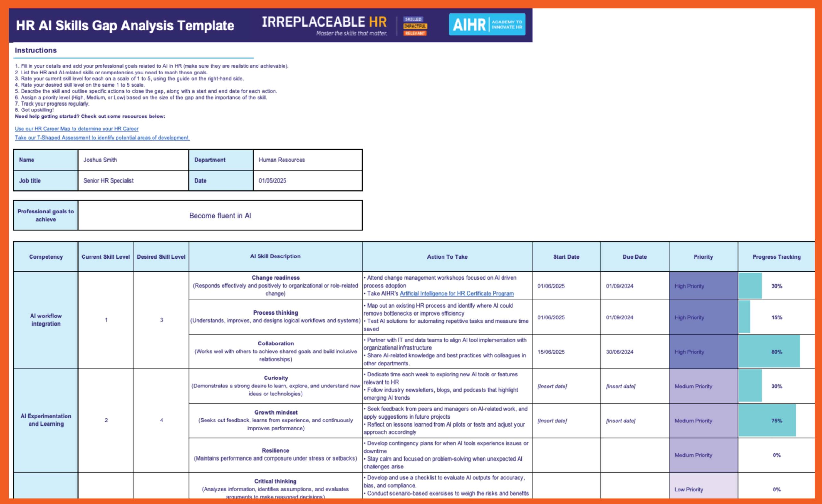Image resolution: width=822 pixels, height=504 pixels.
Task: Click the AIHR logo in header
Action: tap(487, 24)
